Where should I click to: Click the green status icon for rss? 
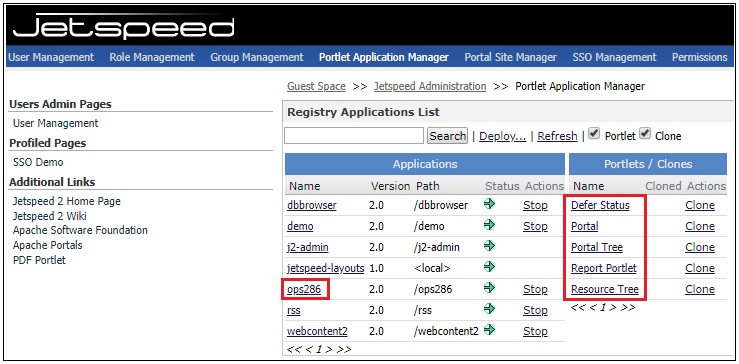[x=490, y=309]
